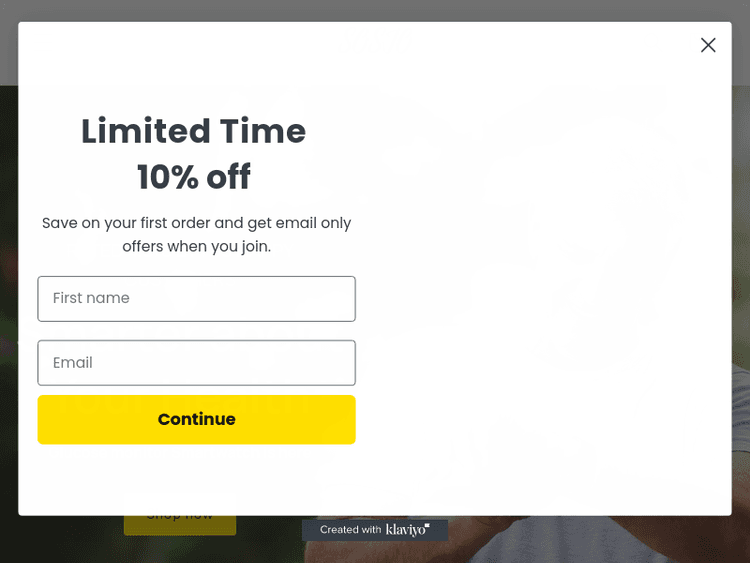Click the dimmed page header above popup
750x563 pixels.
coord(375,10)
